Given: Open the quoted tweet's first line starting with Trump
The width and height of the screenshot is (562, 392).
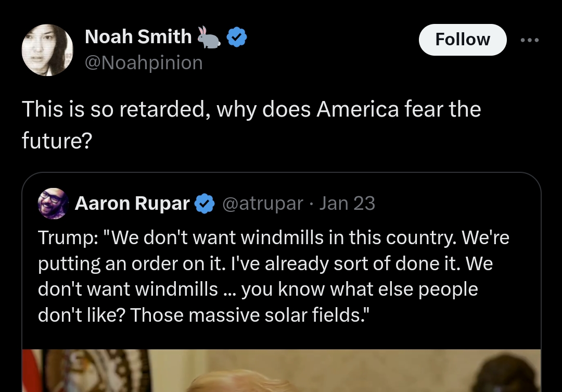Looking at the screenshot, I should click(x=273, y=238).
